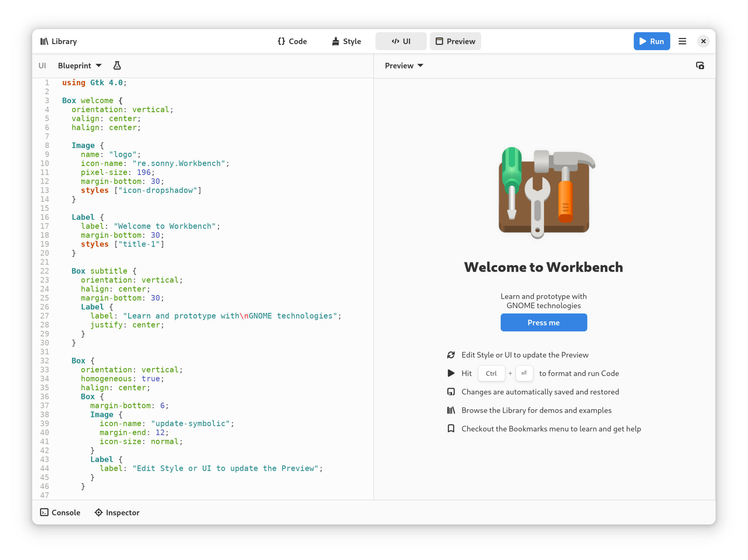Click the Run button to execute code
Viewport: 748px width, 560px height.
click(652, 41)
